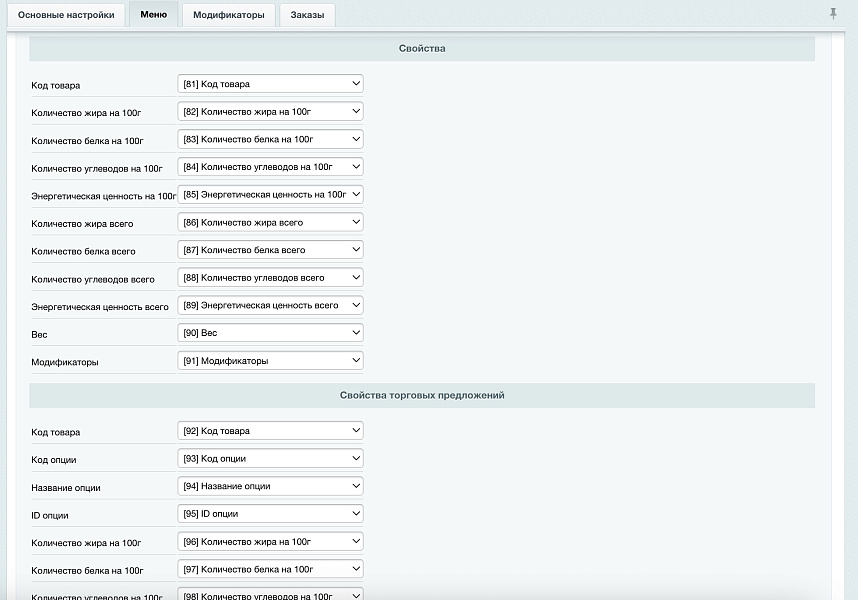Select the Меню tab
The width and height of the screenshot is (858, 600).
click(x=153, y=15)
